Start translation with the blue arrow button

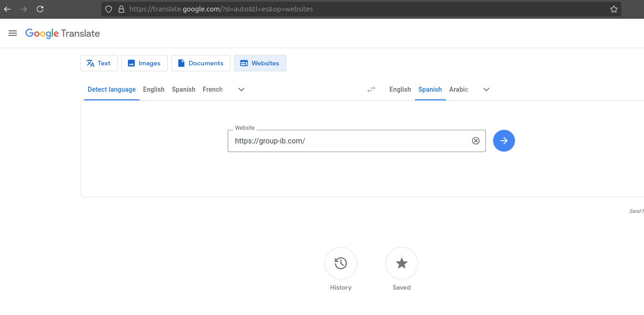(x=504, y=141)
